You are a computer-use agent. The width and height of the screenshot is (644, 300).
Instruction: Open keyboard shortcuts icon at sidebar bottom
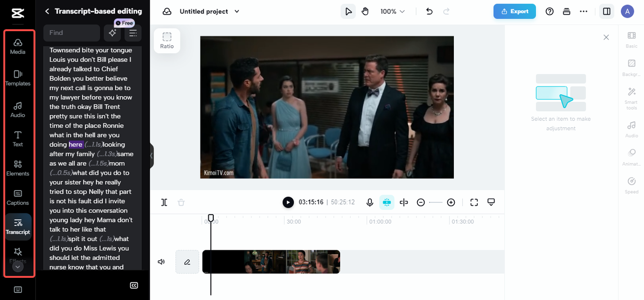point(18,289)
